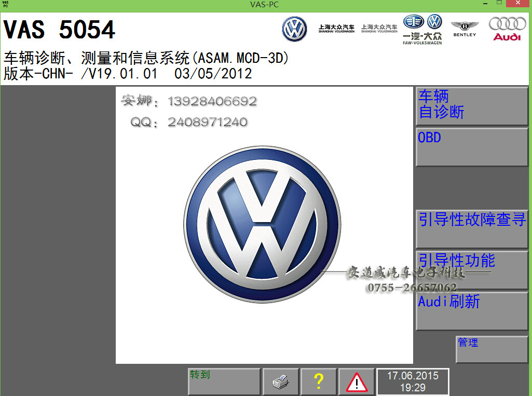Click the VAS-PC title bar app icon
This screenshot has height=396, width=532.
coord(5,4)
